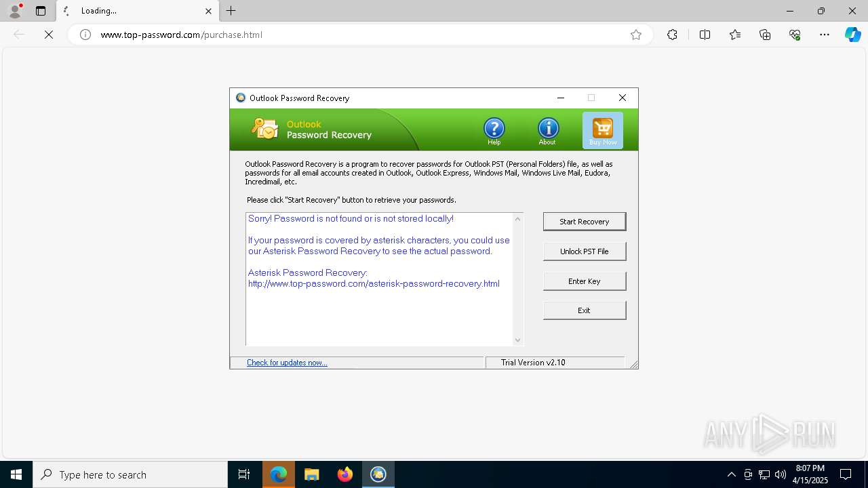Image resolution: width=868 pixels, height=488 pixels.
Task: Minimize the Outlook Password Recovery window
Action: click(561, 98)
